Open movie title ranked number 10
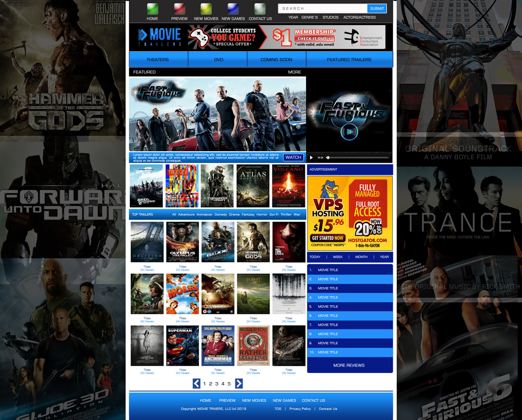Screen dimensions: 522x420 tap(350, 352)
